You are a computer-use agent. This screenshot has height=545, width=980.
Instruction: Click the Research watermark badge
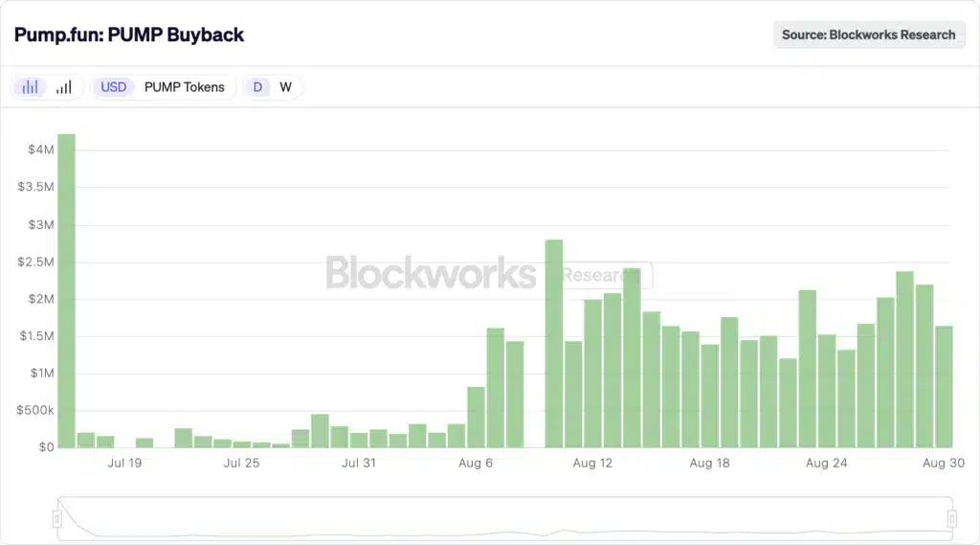coord(606,275)
